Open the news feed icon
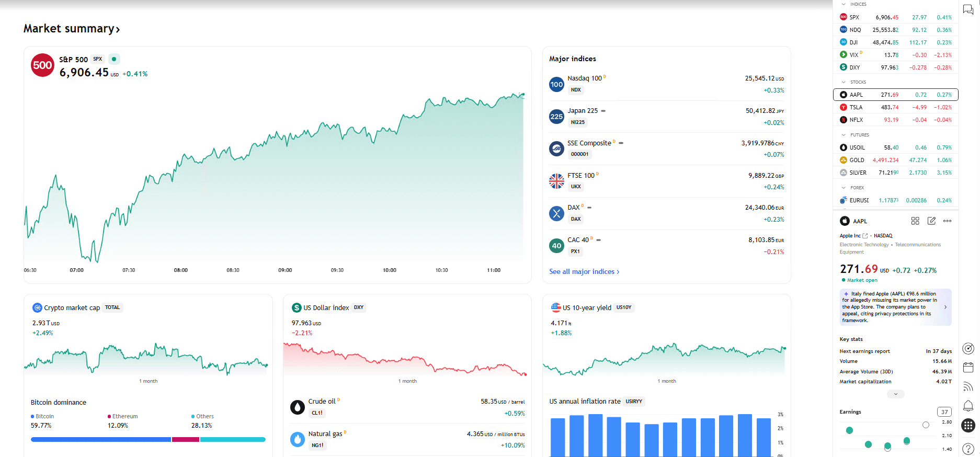Screen dimensions: 980x457 point(968,386)
